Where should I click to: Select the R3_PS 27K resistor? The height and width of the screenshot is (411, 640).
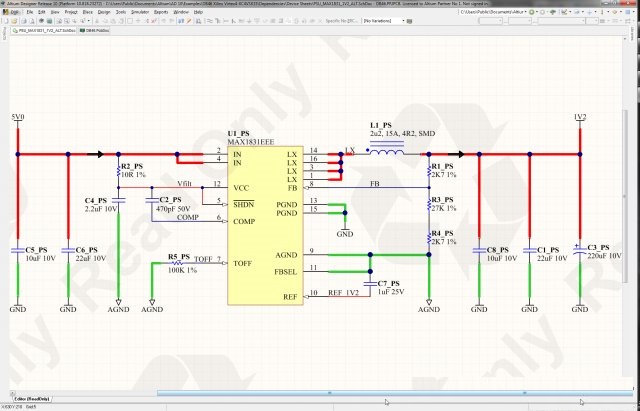click(429, 204)
